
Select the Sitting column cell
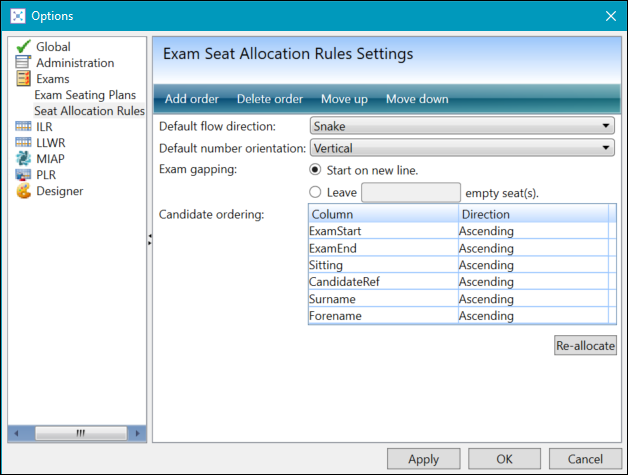coord(383,265)
